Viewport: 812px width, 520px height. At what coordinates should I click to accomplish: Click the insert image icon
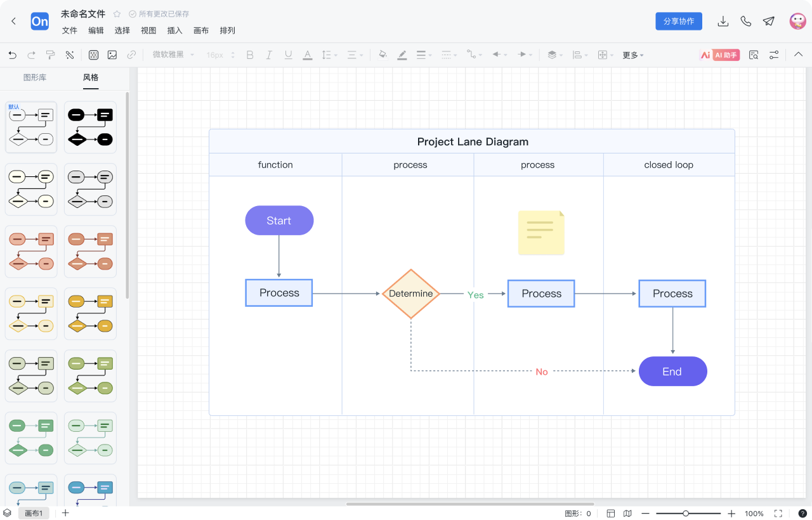pos(112,55)
